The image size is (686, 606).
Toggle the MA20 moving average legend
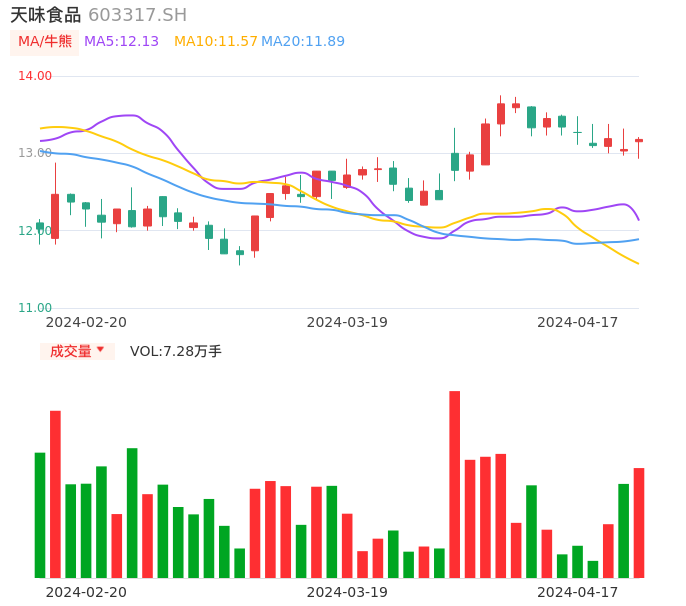[x=302, y=42]
